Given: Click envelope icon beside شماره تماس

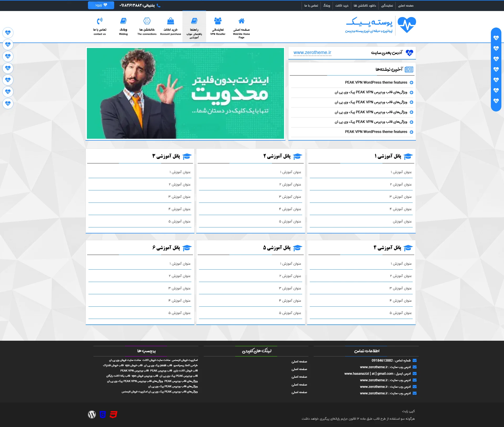Looking at the screenshot, I should coord(414,360).
